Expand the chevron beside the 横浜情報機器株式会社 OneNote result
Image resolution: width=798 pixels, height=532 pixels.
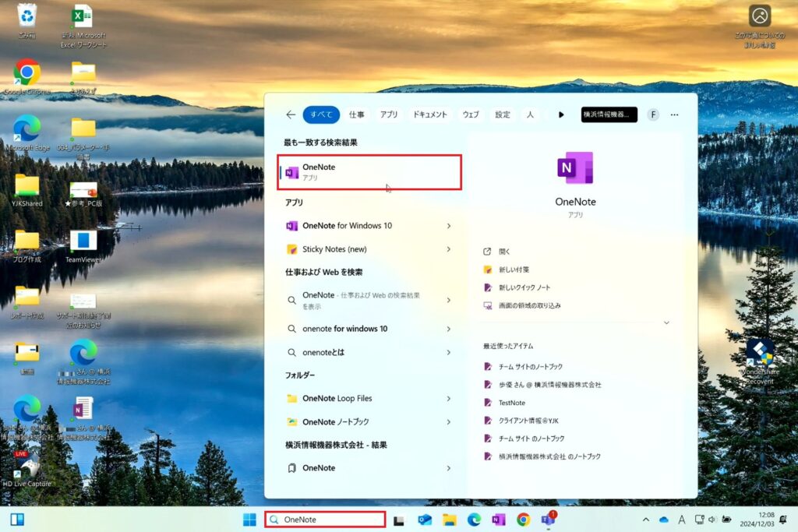[x=448, y=468]
